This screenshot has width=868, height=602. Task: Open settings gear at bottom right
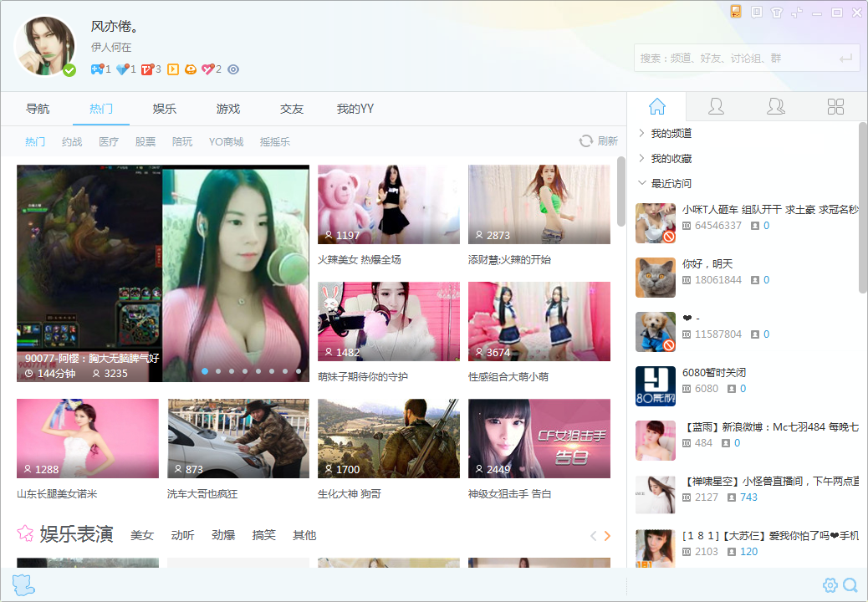pyautogui.click(x=830, y=584)
